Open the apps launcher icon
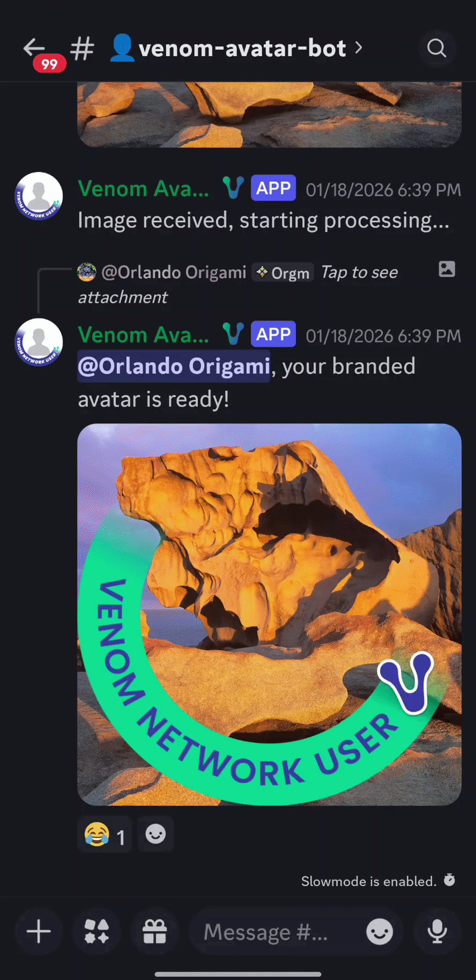This screenshot has width=476, height=980. [x=96, y=931]
